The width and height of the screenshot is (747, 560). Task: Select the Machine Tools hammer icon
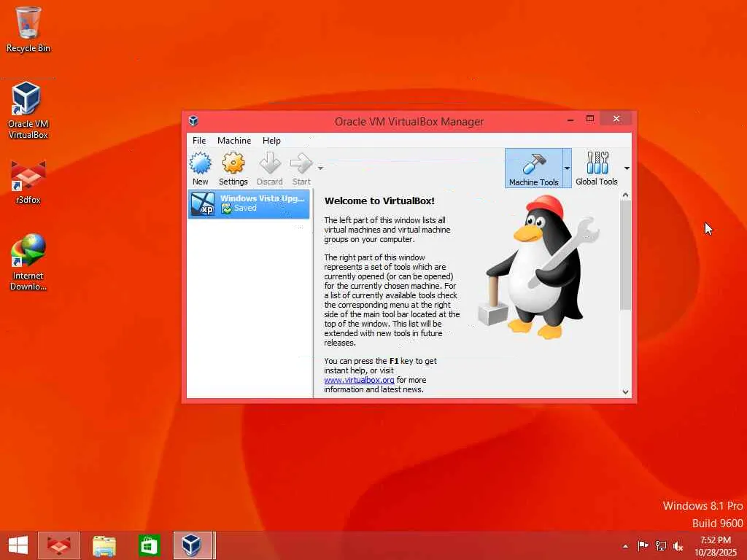[x=533, y=163]
